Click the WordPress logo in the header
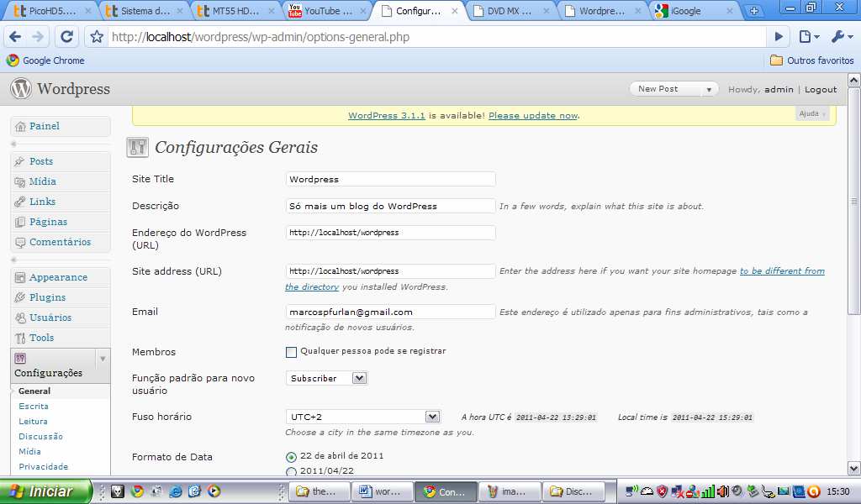This screenshot has width=861, height=504. pyautogui.click(x=21, y=88)
